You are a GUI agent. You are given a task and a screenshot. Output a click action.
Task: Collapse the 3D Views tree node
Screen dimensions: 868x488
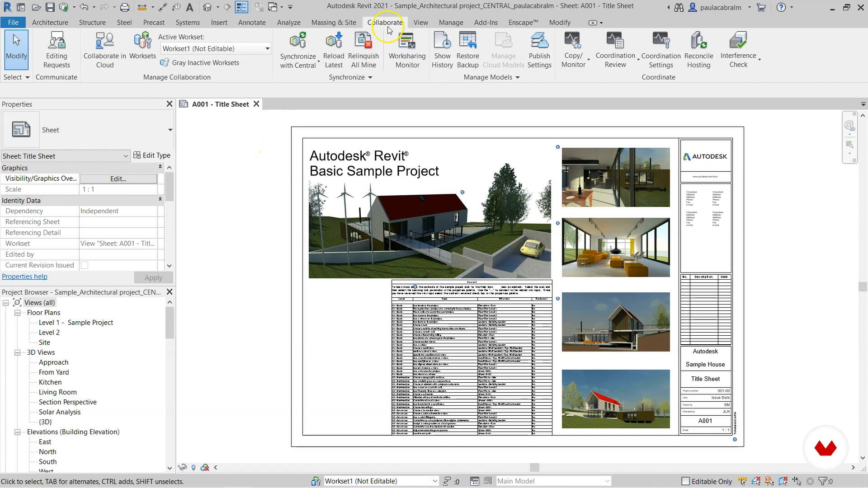click(17, 352)
